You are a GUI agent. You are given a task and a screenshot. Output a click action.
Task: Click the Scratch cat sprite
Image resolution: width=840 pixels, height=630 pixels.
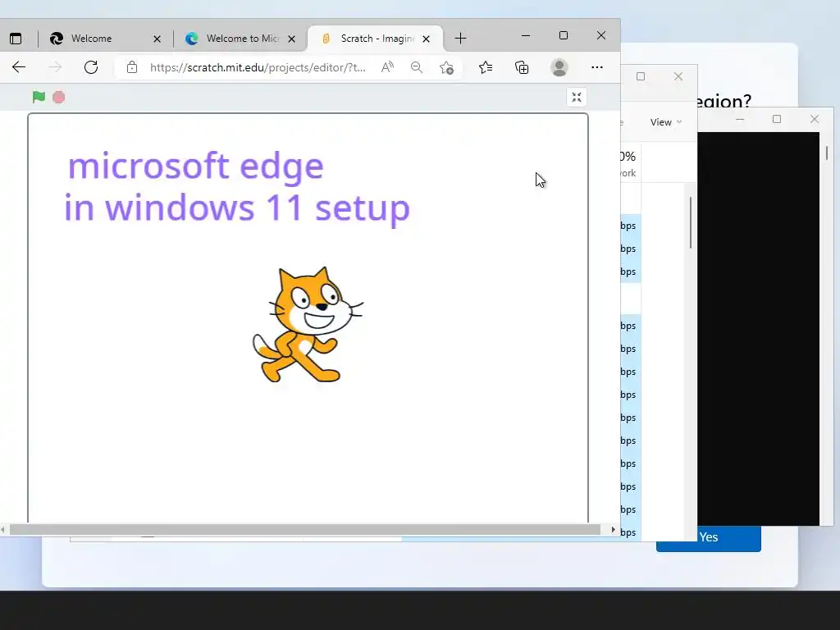pyautogui.click(x=307, y=325)
